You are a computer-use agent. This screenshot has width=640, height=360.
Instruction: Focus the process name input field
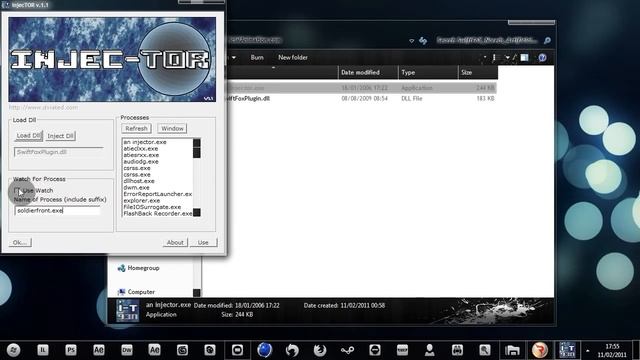click(x=57, y=211)
